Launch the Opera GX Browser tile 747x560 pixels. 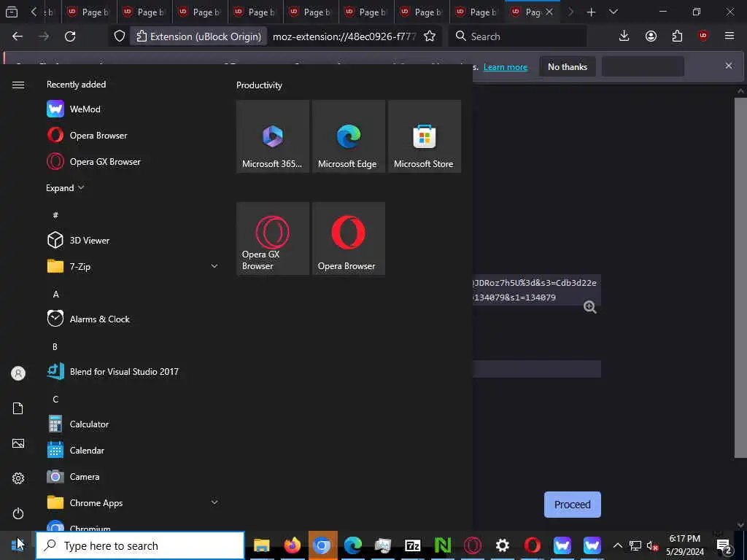[273, 238]
